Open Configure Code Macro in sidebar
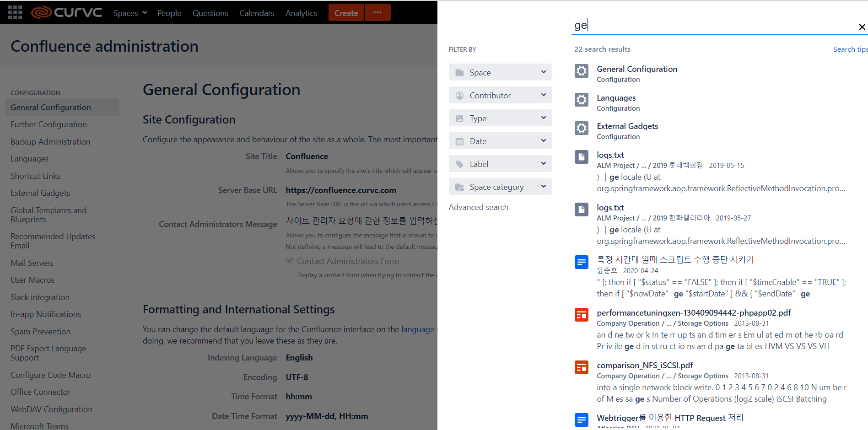Screen dimensions: 868x430 (x=50, y=375)
